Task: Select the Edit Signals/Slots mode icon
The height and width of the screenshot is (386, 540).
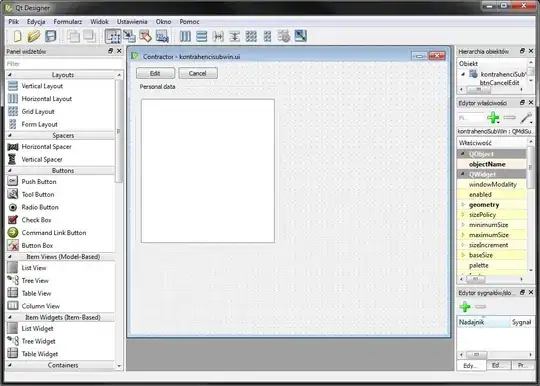Action: pyautogui.click(x=129, y=36)
